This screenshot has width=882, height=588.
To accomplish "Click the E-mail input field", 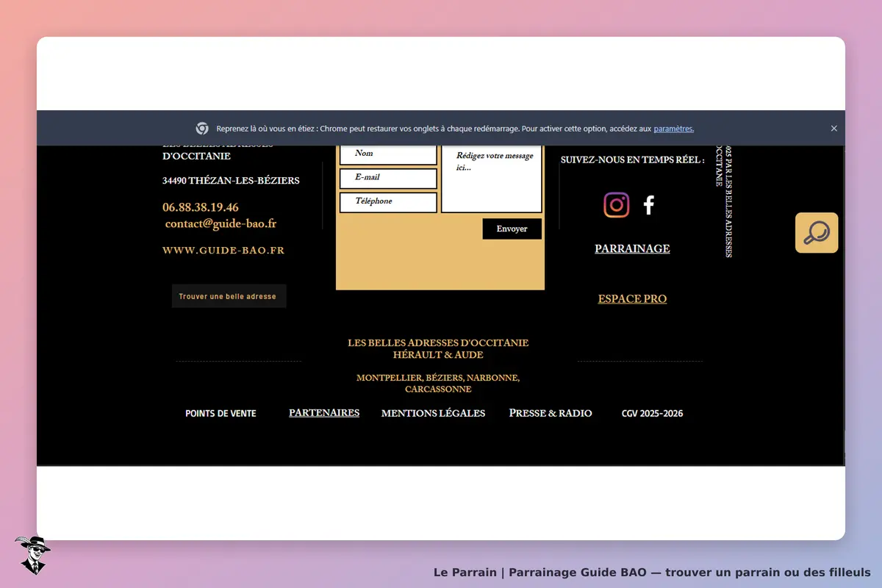I will (388, 179).
